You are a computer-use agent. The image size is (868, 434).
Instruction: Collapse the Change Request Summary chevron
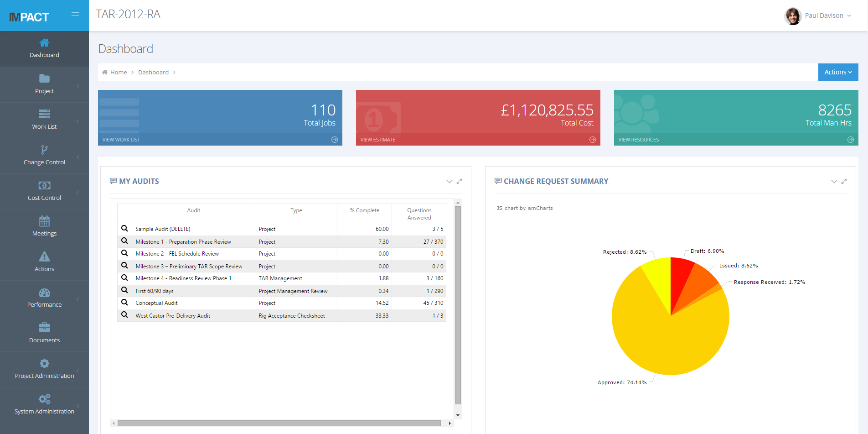834,181
